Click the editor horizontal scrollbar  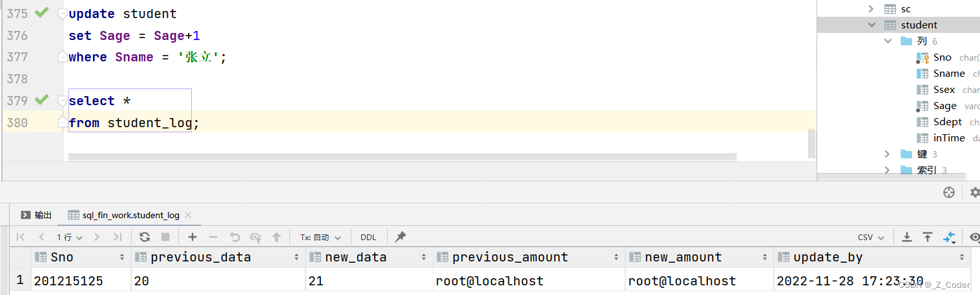(x=402, y=157)
